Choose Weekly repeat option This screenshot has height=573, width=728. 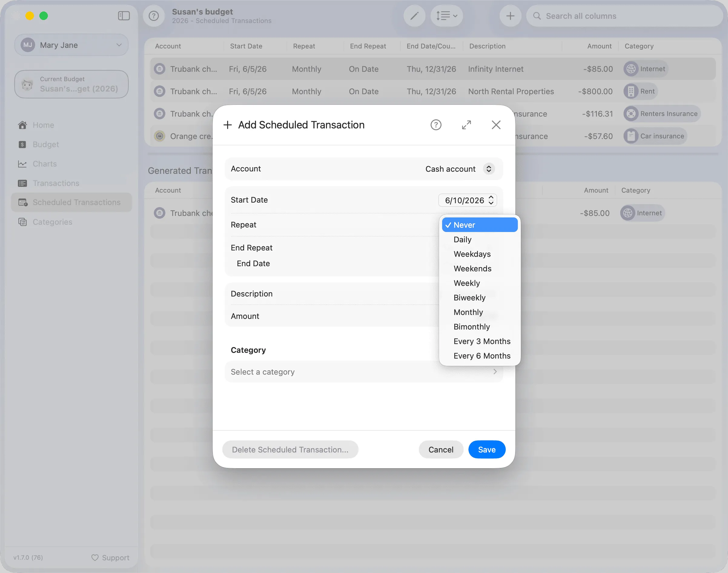[x=480, y=283]
